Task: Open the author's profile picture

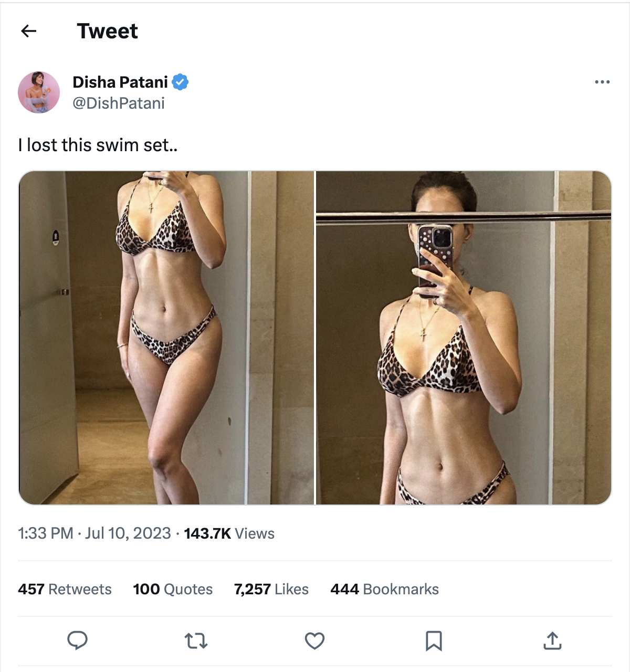Action: (x=39, y=92)
